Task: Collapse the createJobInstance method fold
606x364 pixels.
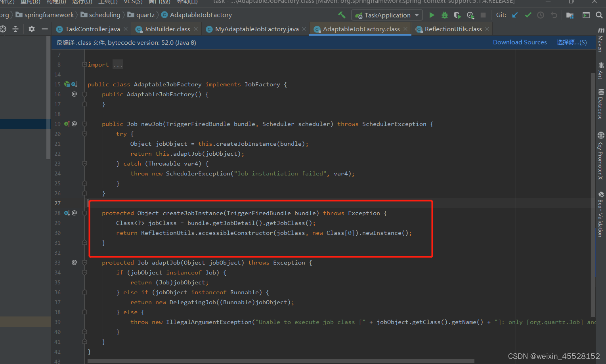Action: click(84, 213)
